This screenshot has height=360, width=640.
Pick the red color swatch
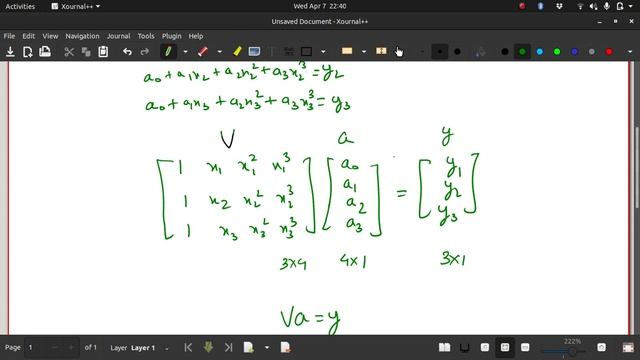pyautogui.click(x=609, y=52)
